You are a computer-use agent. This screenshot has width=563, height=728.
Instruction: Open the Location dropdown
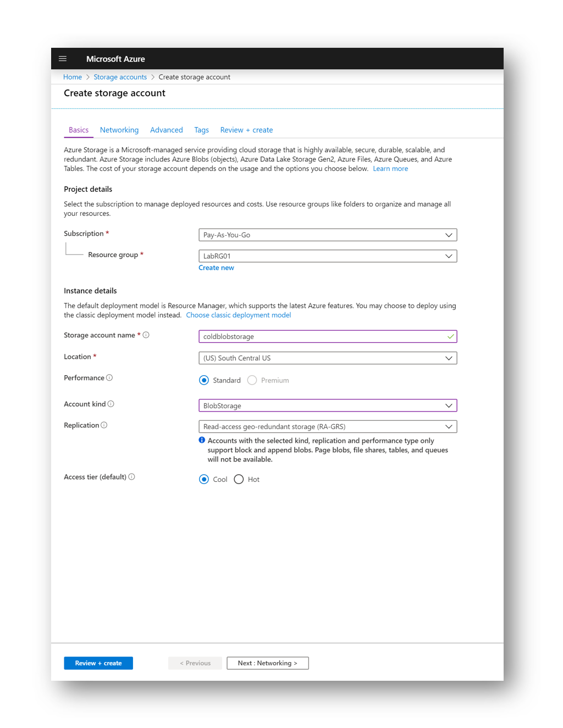(328, 358)
